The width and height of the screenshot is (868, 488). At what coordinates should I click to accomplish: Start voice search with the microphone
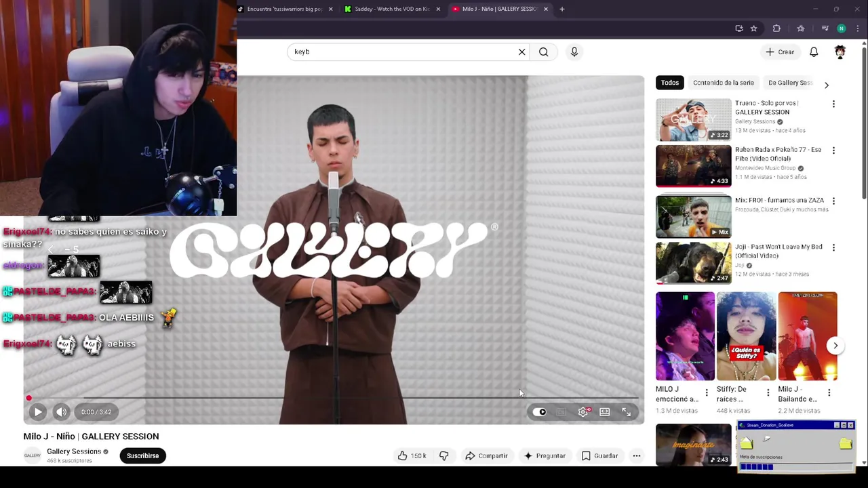pyautogui.click(x=574, y=52)
